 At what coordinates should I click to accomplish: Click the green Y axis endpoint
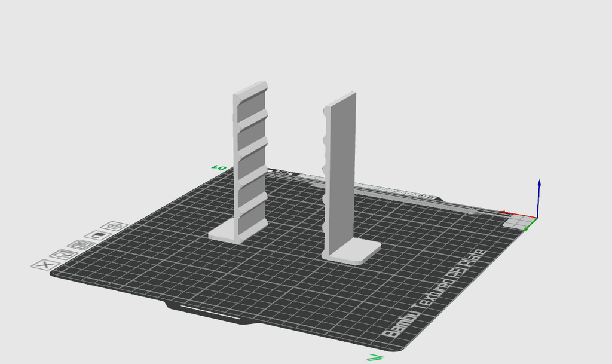coord(526,229)
